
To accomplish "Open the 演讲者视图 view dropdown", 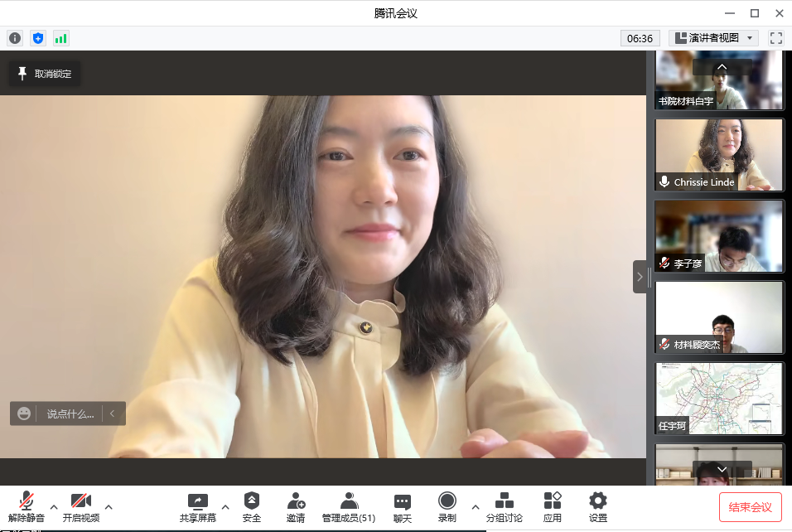I will 713,38.
